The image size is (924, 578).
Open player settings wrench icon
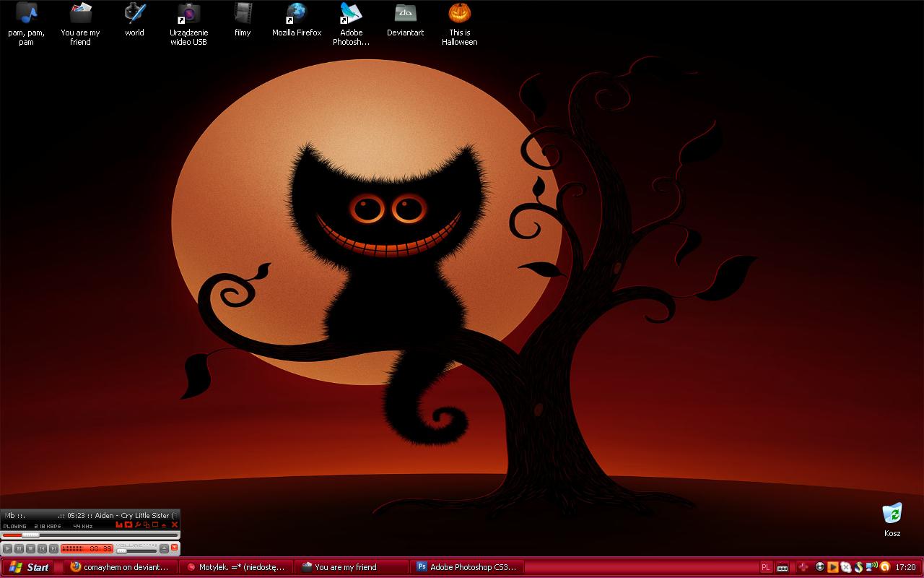click(138, 525)
